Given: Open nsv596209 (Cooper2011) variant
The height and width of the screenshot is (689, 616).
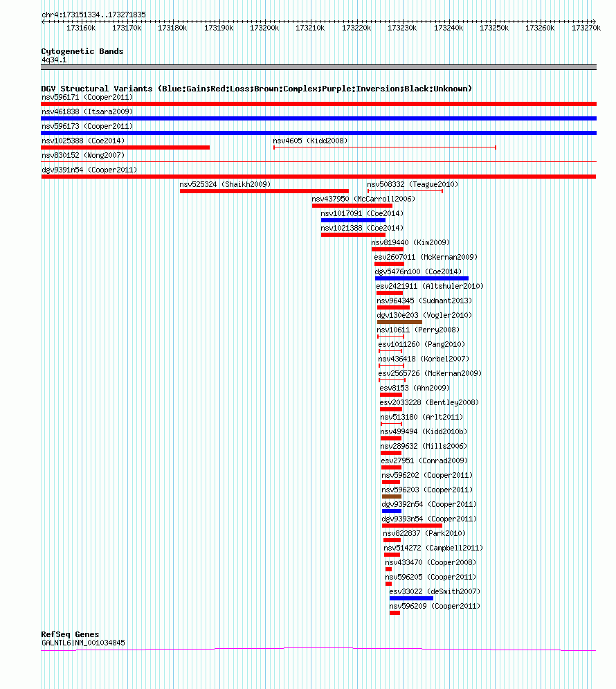Looking at the screenshot, I should tap(395, 613).
